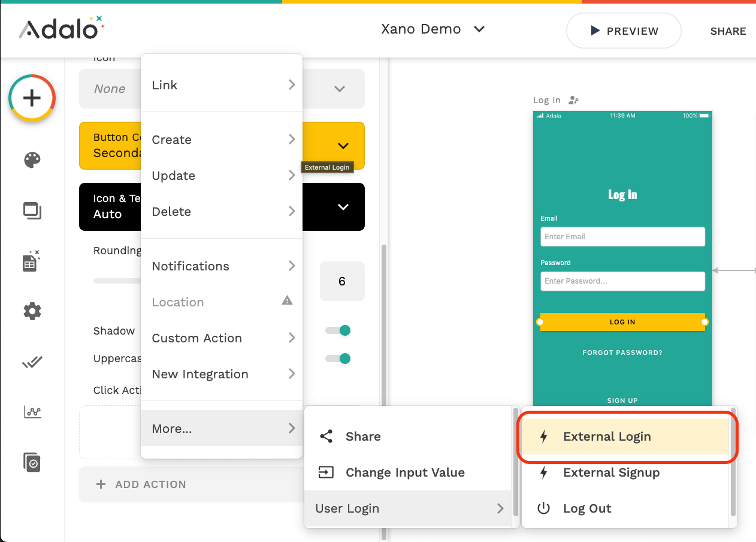Open the branding palette icon
The height and width of the screenshot is (542, 756).
tap(32, 160)
